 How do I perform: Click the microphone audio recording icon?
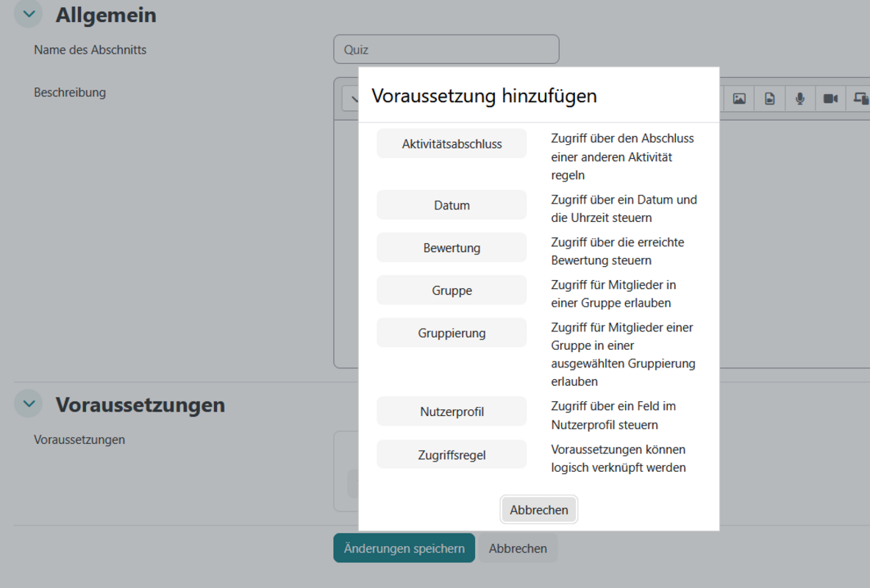pos(799,98)
